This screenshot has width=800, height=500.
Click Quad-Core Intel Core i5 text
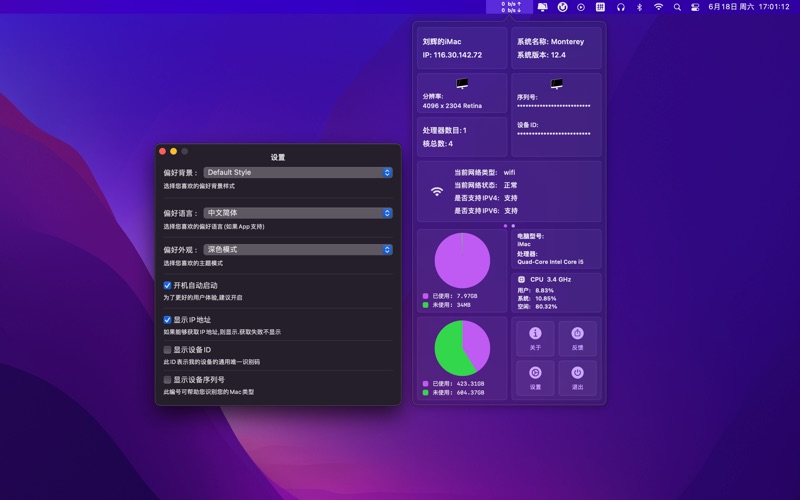click(x=550, y=262)
